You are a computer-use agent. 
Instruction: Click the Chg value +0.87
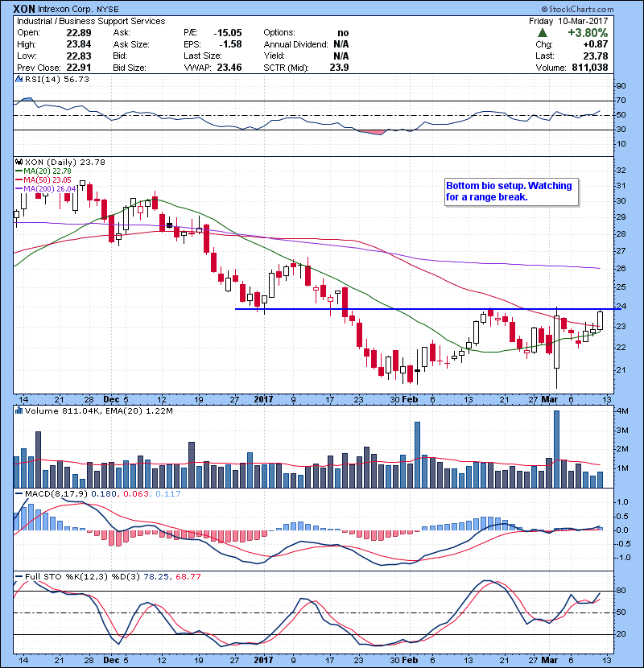[x=596, y=44]
